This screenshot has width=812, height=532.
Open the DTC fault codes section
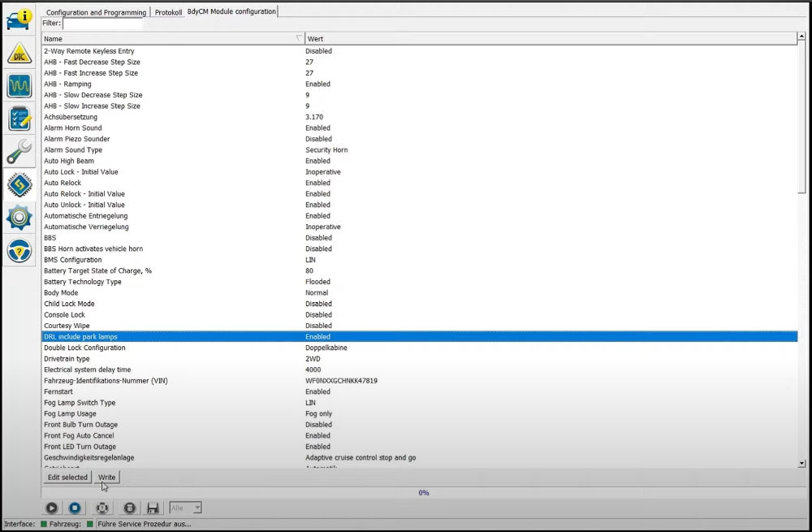pyautogui.click(x=19, y=53)
